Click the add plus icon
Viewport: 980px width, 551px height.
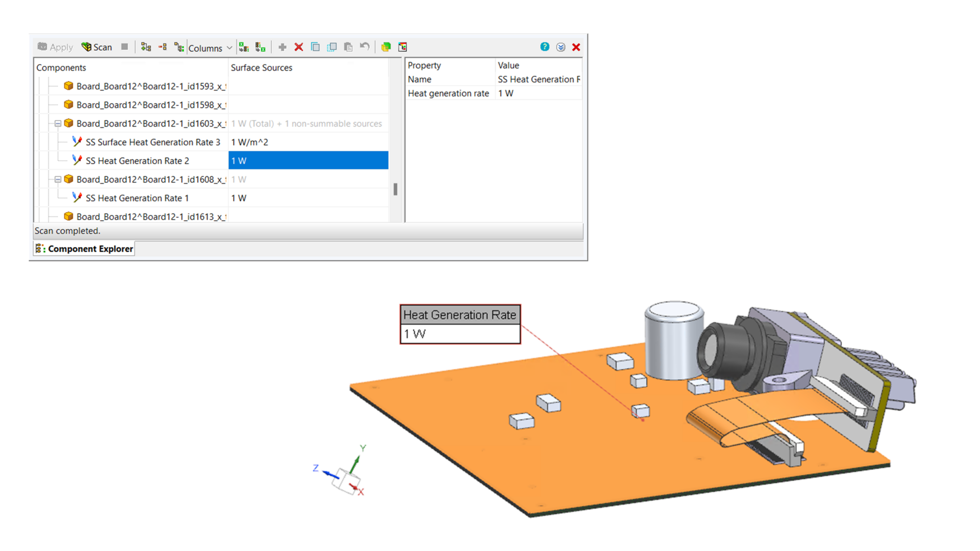point(282,47)
